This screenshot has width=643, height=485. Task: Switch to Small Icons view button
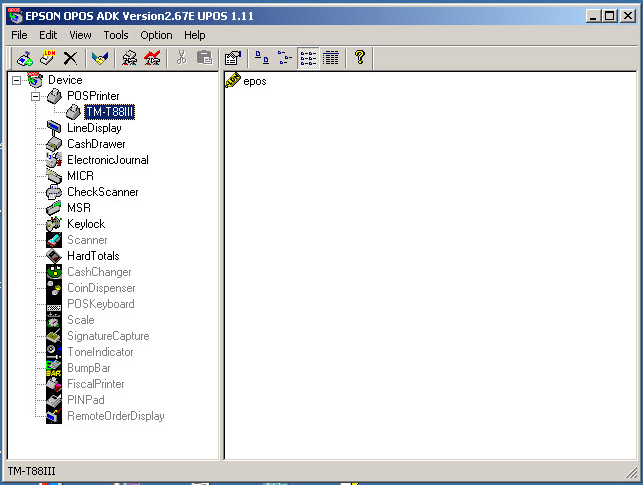click(x=285, y=58)
